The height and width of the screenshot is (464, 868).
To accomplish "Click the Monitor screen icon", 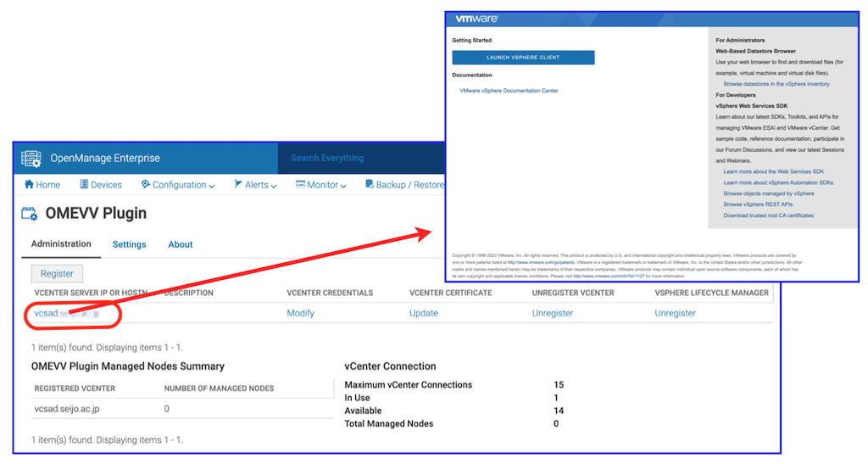I will (300, 184).
